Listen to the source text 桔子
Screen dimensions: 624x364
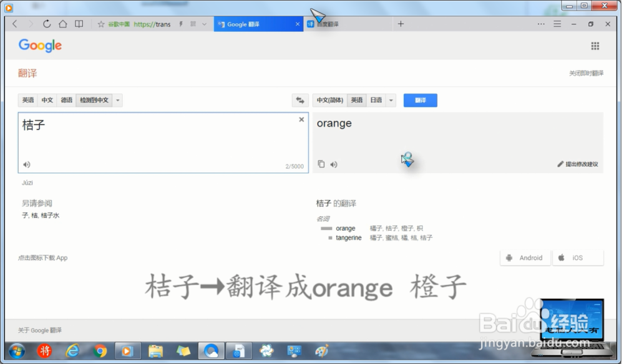(27, 165)
